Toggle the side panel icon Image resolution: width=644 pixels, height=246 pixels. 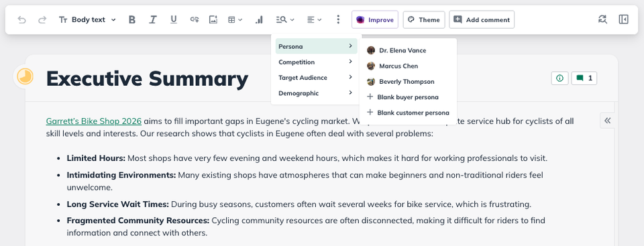623,19
